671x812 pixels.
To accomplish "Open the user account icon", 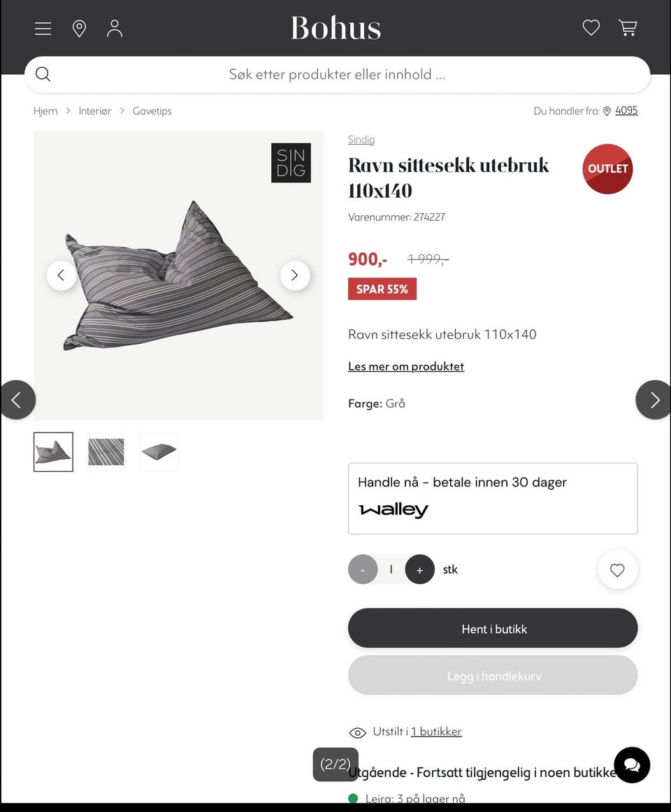I will pyautogui.click(x=115, y=29).
